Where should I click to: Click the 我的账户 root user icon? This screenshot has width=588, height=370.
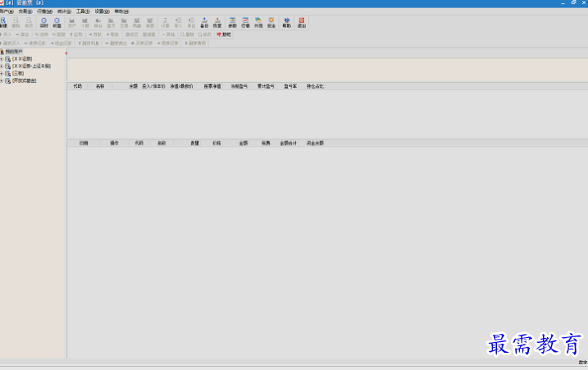(2, 52)
